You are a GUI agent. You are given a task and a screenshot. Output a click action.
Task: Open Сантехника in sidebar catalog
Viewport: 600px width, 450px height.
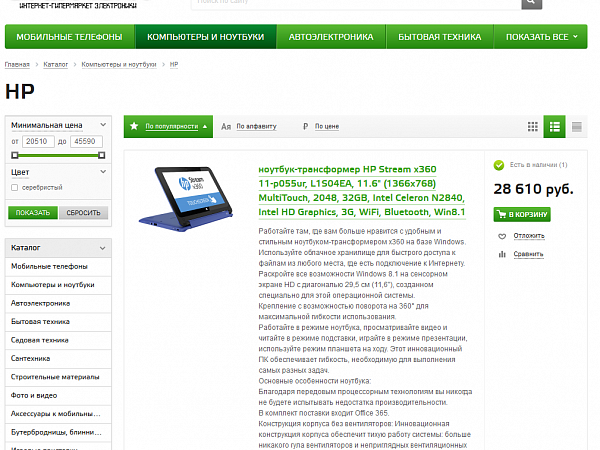pos(58,359)
